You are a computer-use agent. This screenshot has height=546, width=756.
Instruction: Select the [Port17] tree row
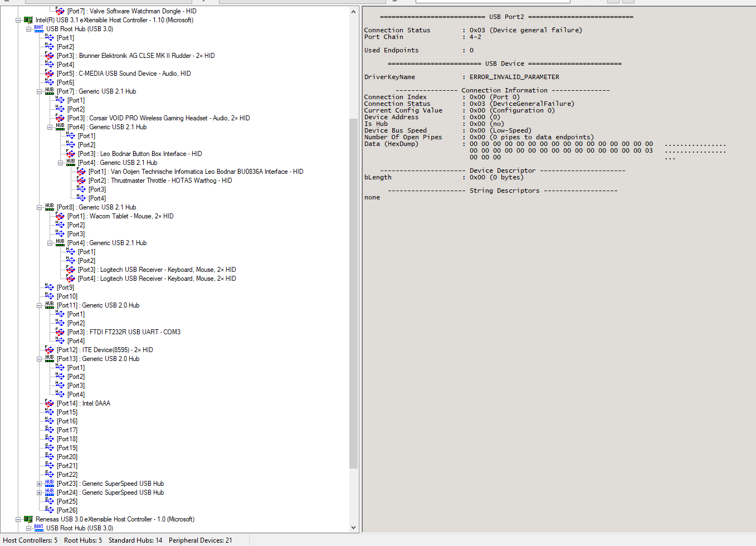tap(67, 430)
